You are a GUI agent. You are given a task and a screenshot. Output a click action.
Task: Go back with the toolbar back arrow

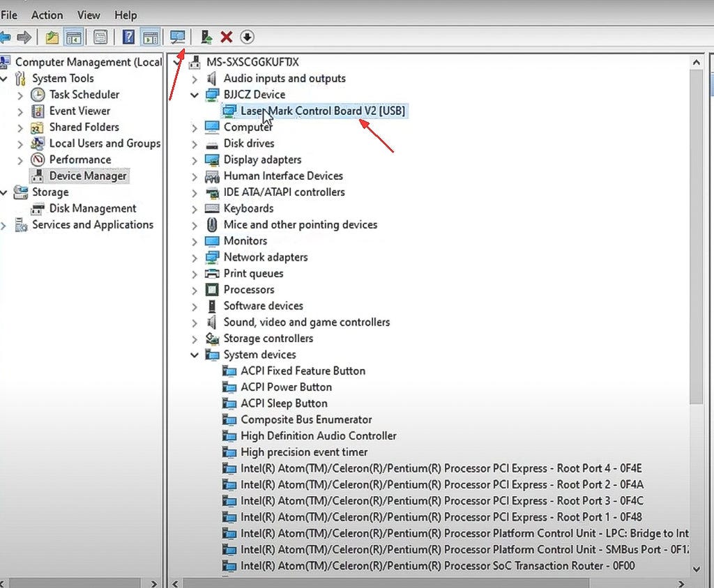[5, 38]
